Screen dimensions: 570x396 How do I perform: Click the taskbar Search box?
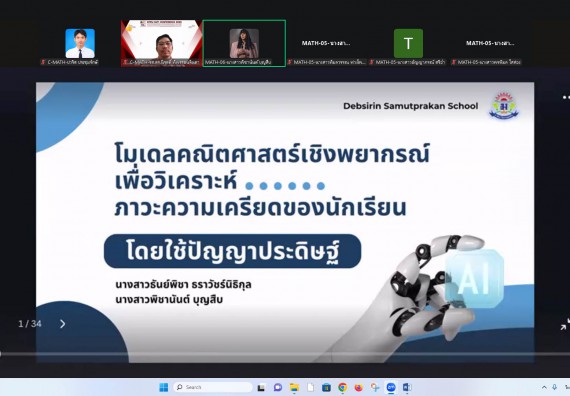pyautogui.click(x=213, y=387)
